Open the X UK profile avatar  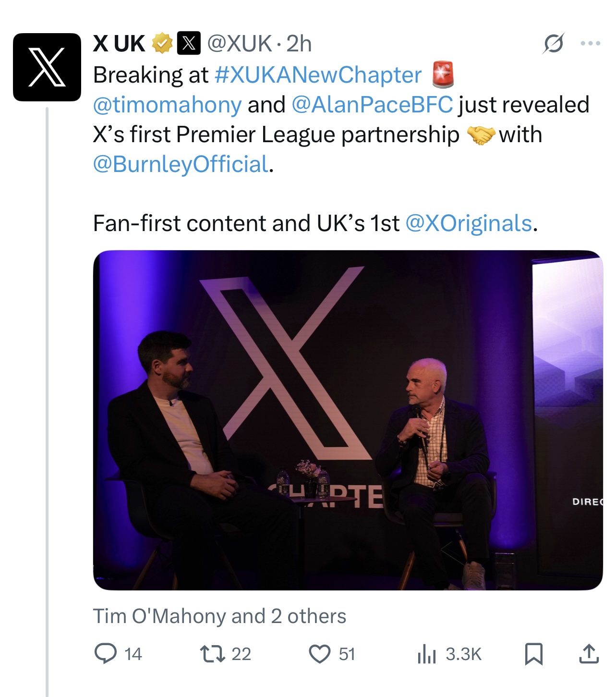pos(47,67)
